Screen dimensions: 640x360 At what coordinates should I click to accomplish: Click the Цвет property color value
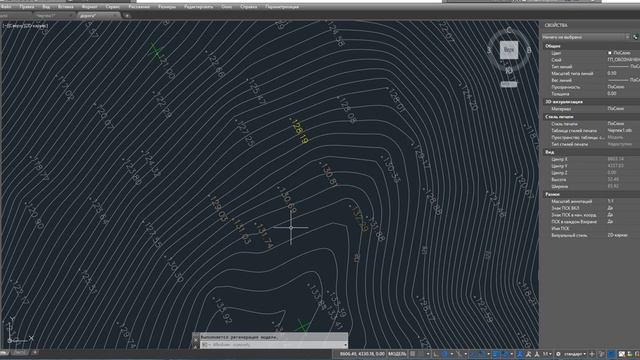622,53
